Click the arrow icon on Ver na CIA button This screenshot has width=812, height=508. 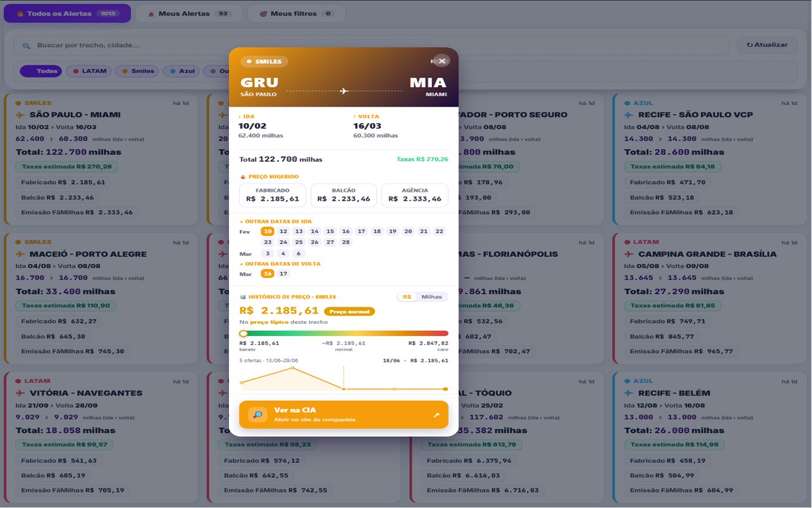pyautogui.click(x=436, y=415)
